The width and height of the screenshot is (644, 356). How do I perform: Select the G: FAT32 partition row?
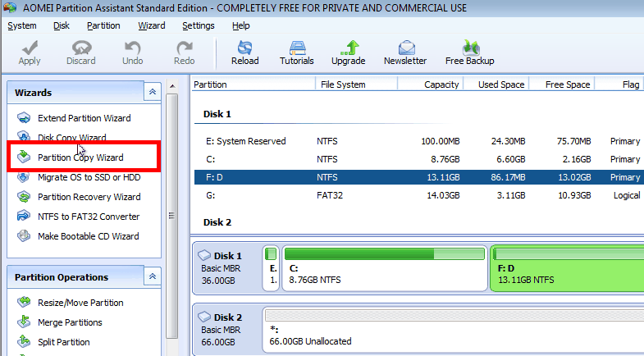[x=419, y=195]
